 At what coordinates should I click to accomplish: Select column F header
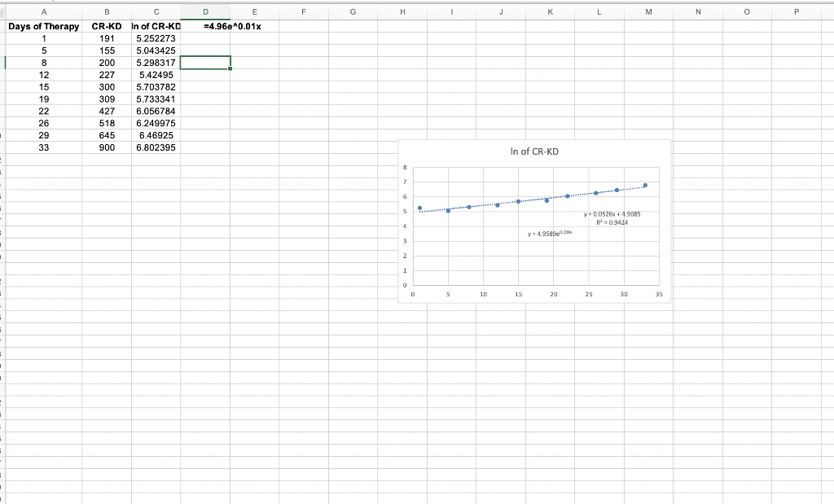click(304, 11)
